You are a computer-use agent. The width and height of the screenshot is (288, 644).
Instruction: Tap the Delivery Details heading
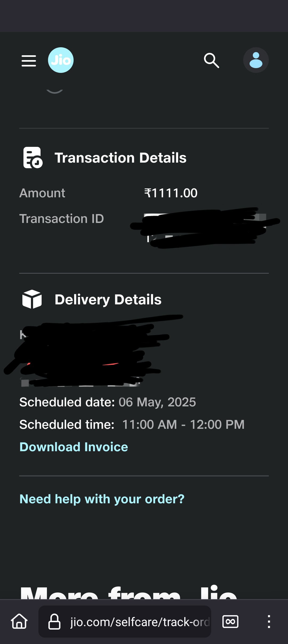(x=108, y=300)
